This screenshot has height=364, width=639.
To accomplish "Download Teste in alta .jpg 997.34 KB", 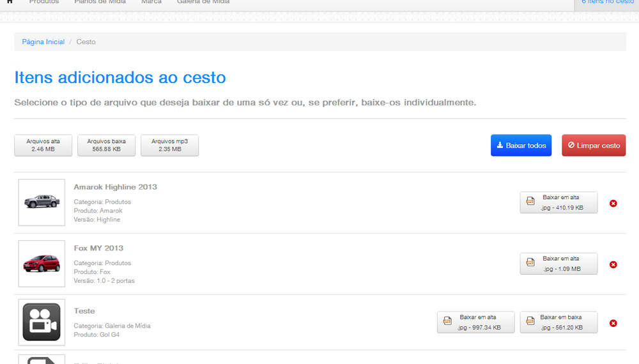I will [x=475, y=322].
